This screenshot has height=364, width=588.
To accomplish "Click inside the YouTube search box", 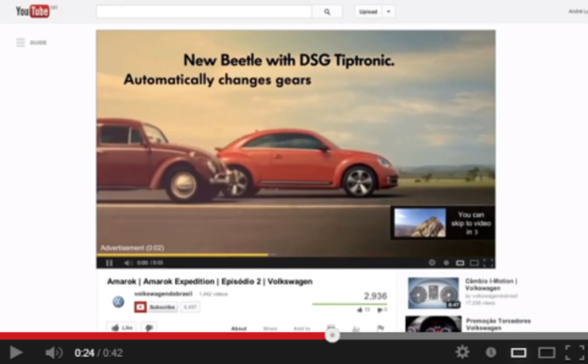I will click(x=204, y=12).
